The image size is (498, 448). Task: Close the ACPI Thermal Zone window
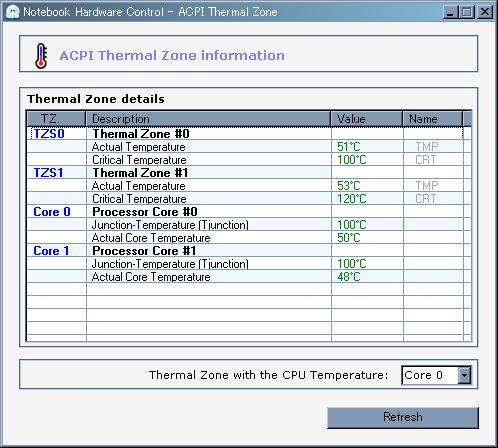point(484,12)
